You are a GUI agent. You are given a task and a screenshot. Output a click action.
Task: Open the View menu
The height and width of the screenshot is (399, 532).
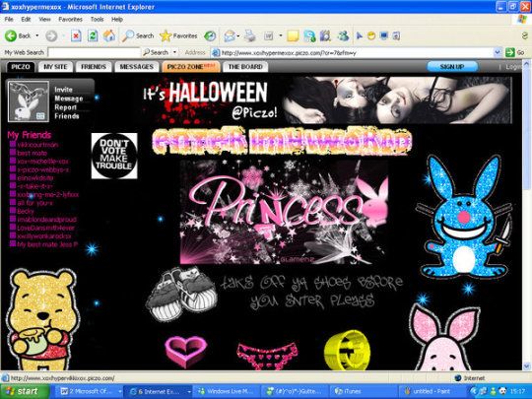44,20
